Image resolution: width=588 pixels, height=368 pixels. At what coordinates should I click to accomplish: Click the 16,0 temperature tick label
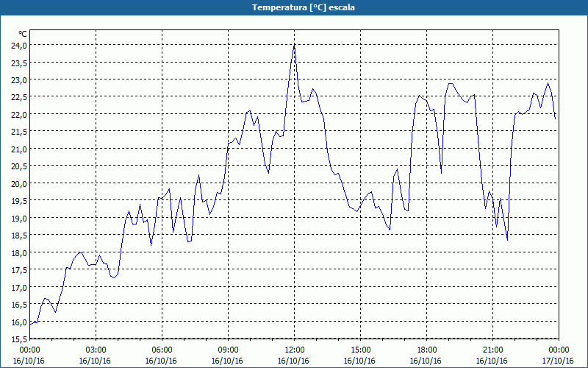[x=19, y=322]
